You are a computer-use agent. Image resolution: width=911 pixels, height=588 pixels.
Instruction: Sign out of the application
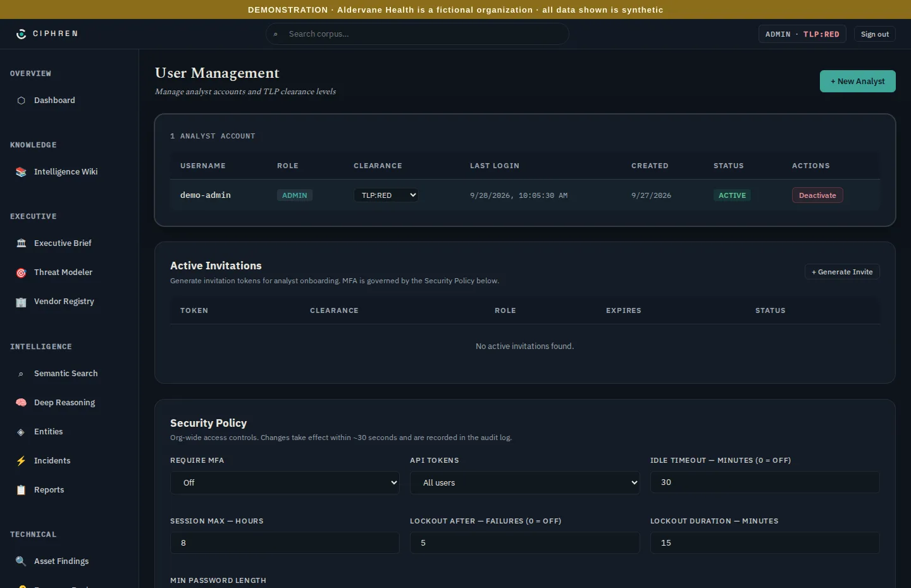pos(875,34)
